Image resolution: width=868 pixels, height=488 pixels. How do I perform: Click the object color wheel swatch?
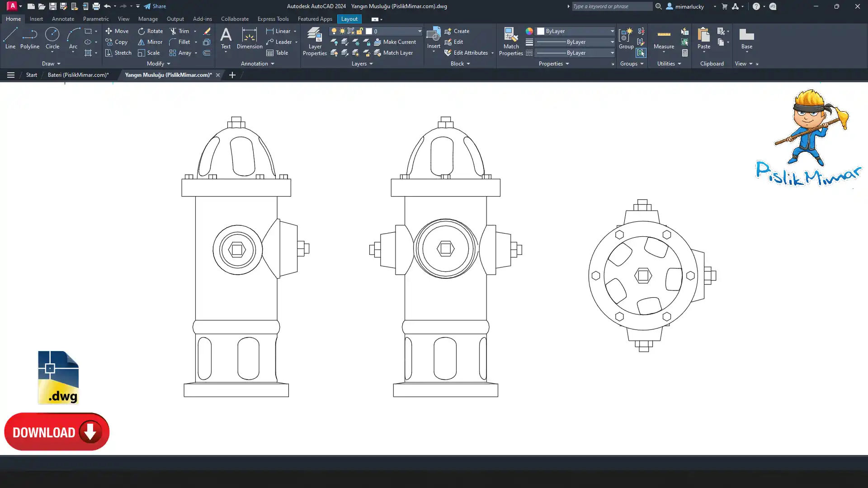(529, 31)
